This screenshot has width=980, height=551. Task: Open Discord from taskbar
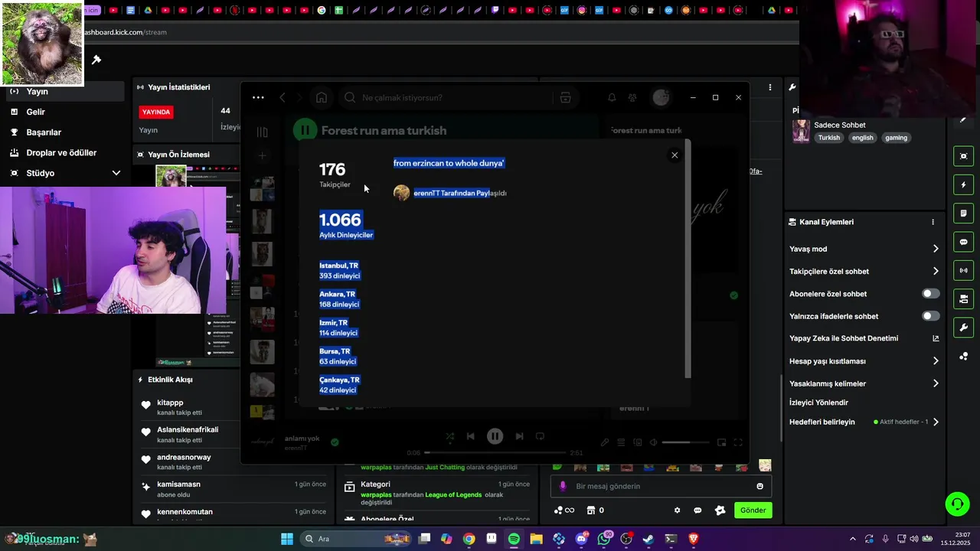[581, 539]
